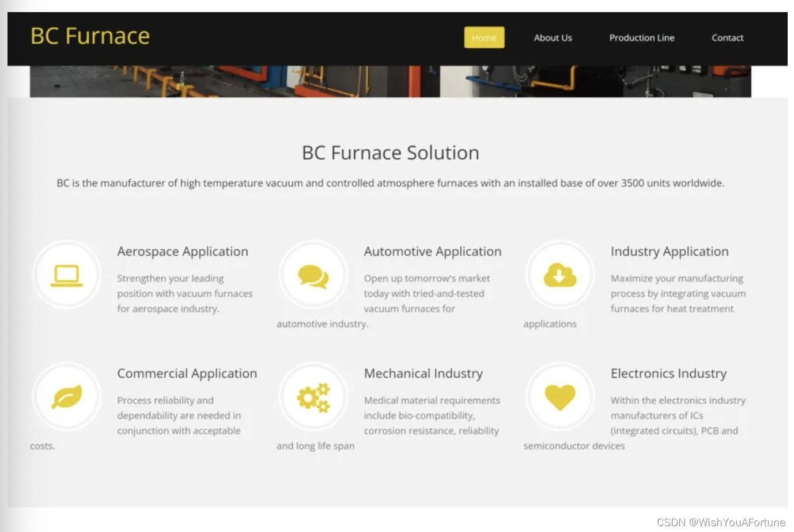Click the heart icon for Electronics Industry
The width and height of the screenshot is (794, 532).
560,397
